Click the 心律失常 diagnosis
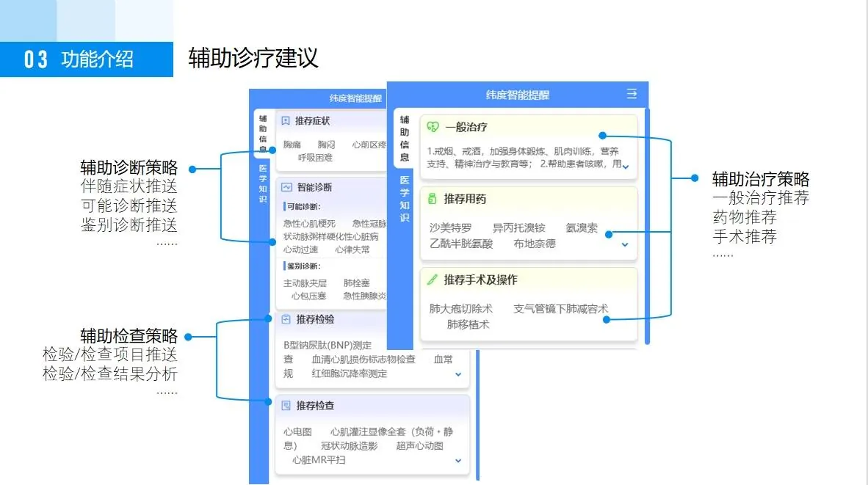This screenshot has height=485, width=868. pyautogui.click(x=352, y=249)
